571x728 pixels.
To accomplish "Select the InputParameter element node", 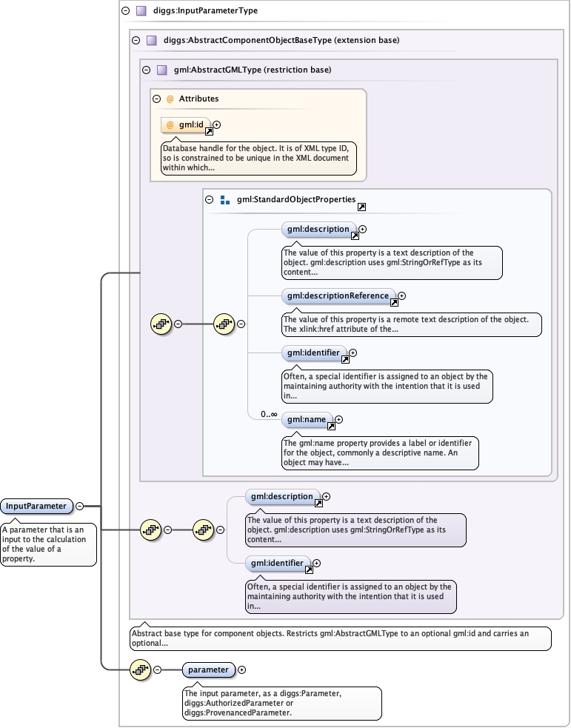I will coord(37,506).
